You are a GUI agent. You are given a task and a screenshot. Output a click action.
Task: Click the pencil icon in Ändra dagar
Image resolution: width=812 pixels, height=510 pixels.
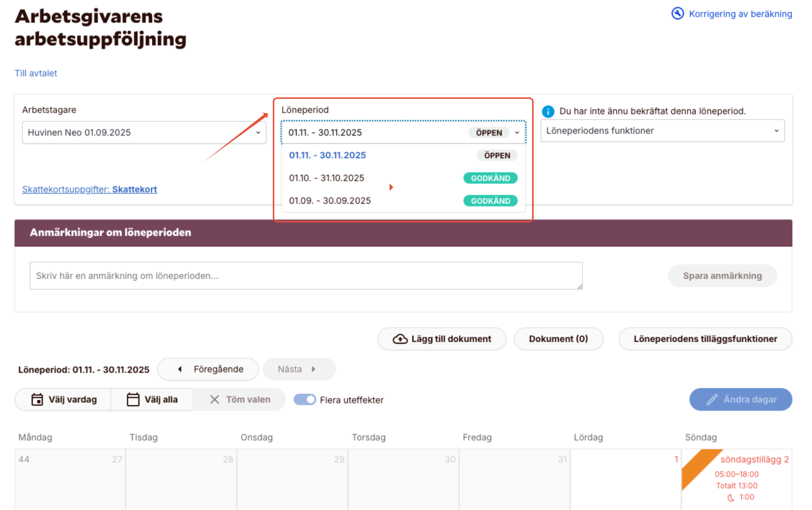[x=712, y=399]
